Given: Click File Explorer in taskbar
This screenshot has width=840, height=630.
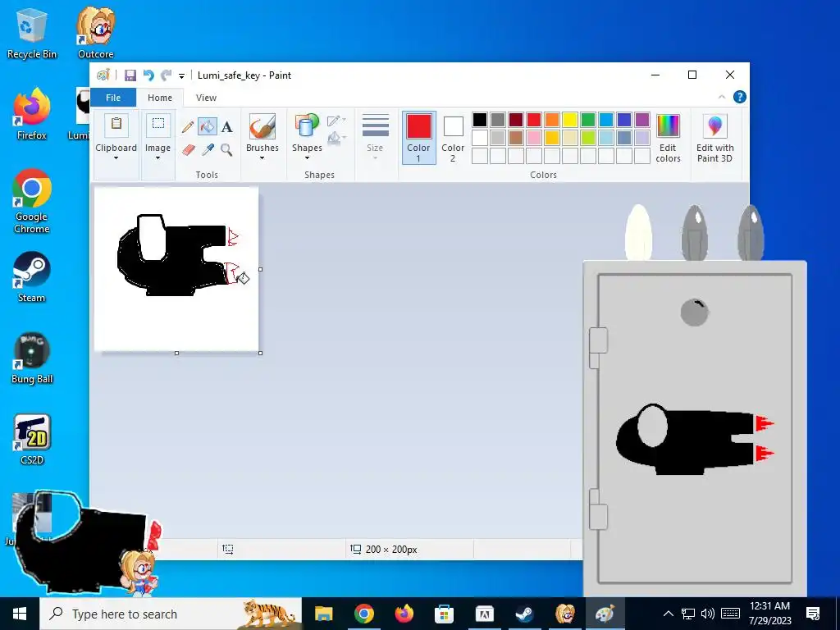Looking at the screenshot, I should (x=323, y=614).
